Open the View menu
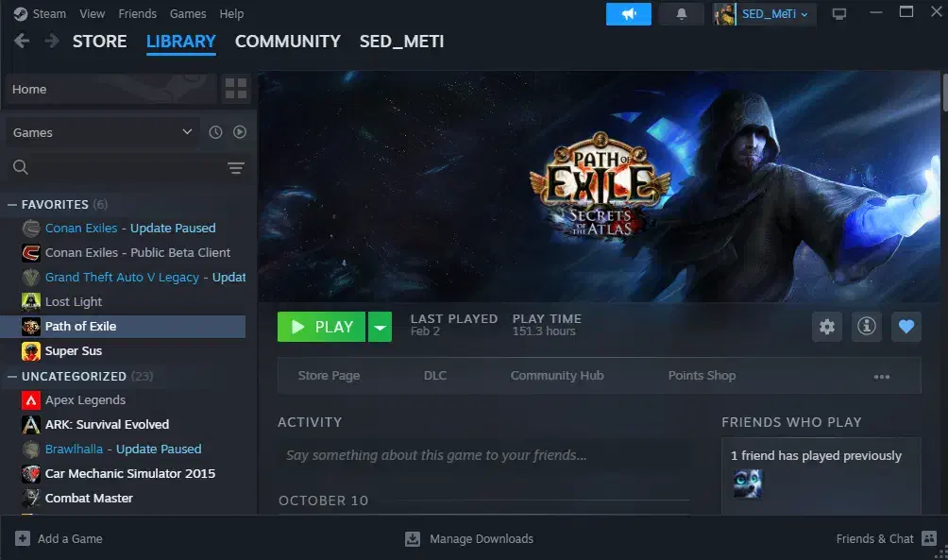The width and height of the screenshot is (948, 560). (92, 14)
